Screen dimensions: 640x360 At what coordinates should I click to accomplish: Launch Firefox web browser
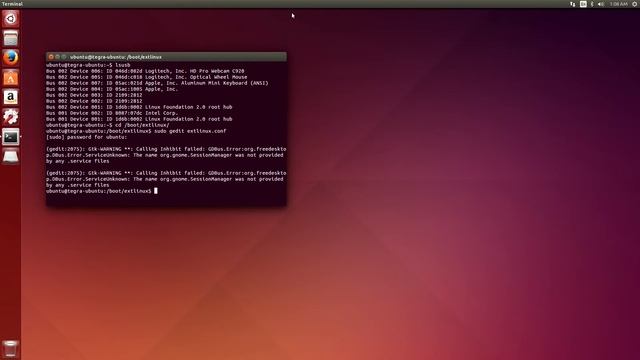click(x=11, y=58)
